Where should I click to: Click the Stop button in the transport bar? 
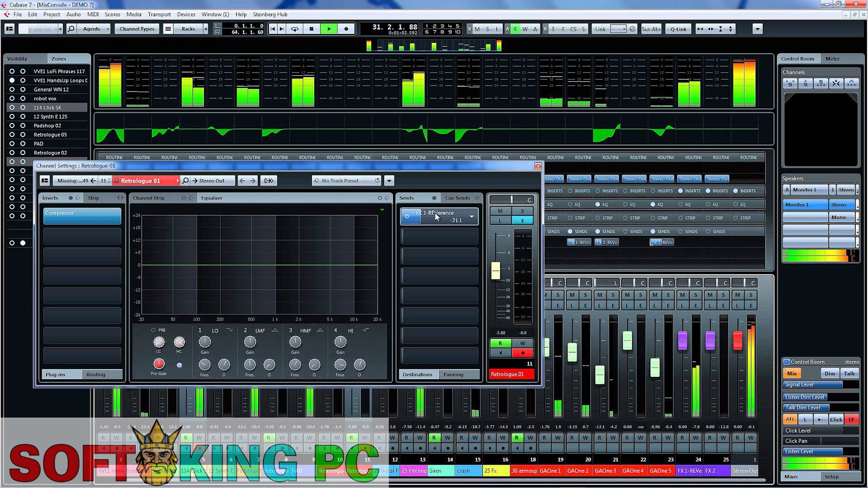pos(311,29)
